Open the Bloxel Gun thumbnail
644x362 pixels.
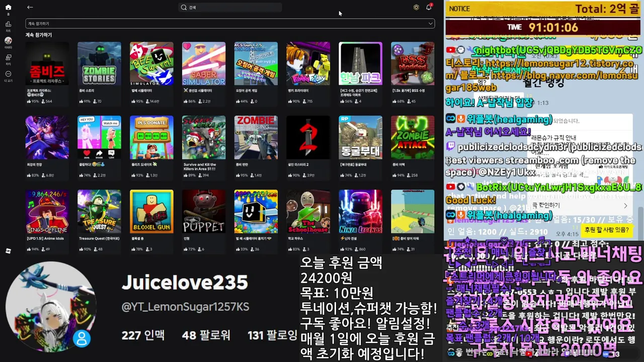click(151, 211)
